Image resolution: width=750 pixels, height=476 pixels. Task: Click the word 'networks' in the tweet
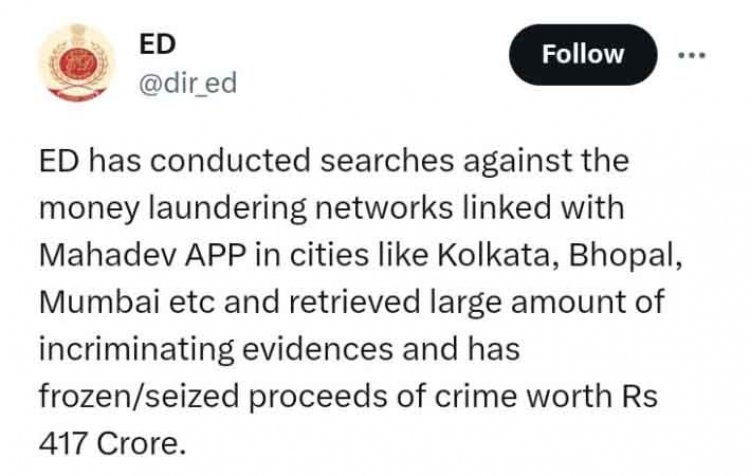pos(384,208)
